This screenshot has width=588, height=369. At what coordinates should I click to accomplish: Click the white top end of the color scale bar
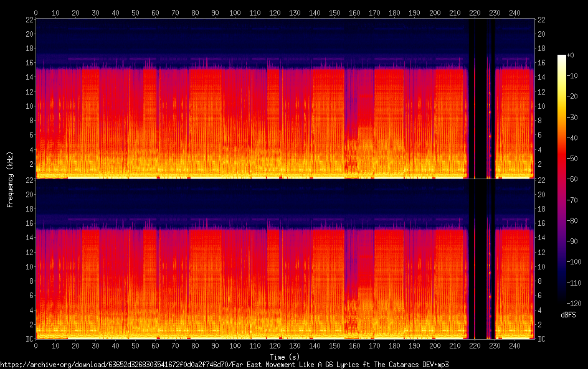pyautogui.click(x=562, y=57)
